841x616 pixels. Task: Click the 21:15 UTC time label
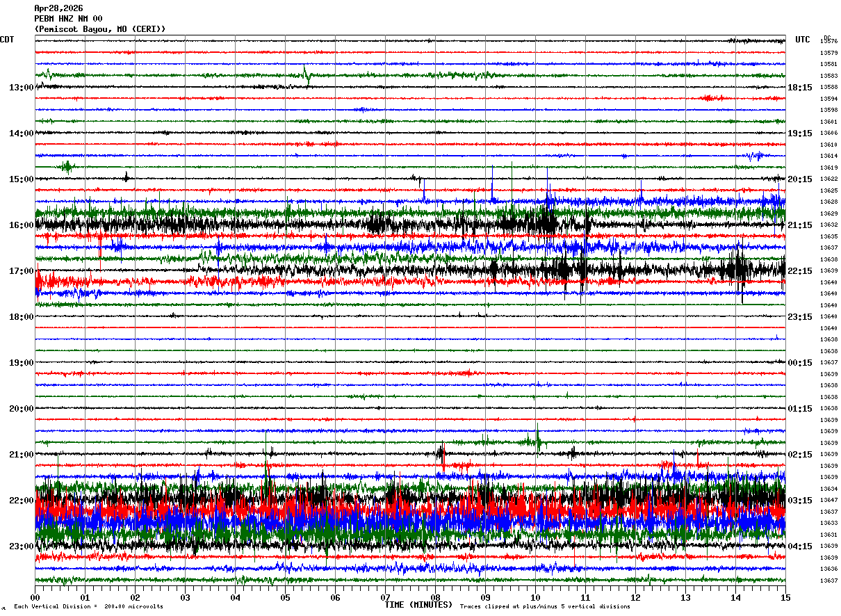click(x=800, y=225)
